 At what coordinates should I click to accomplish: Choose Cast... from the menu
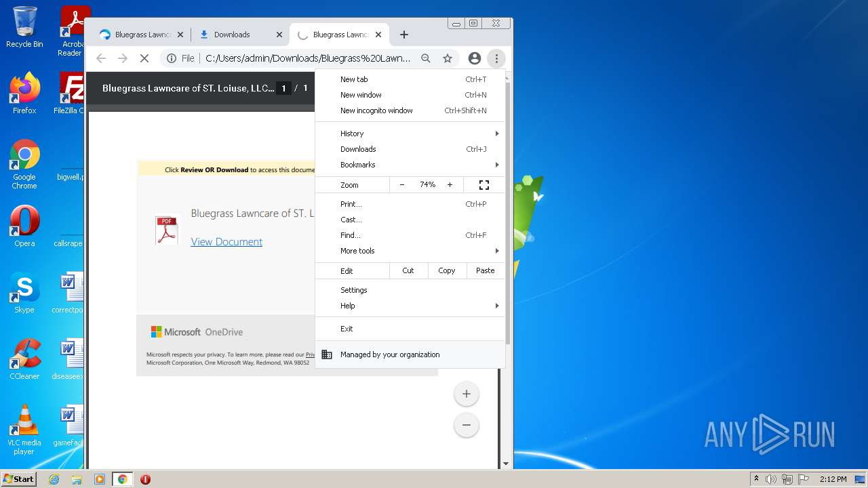[410, 220]
